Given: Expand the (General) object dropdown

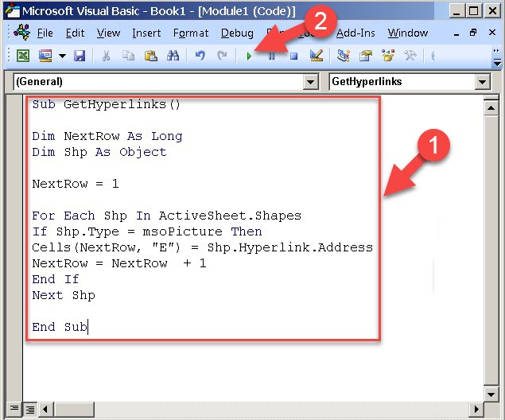Looking at the screenshot, I should [x=310, y=82].
